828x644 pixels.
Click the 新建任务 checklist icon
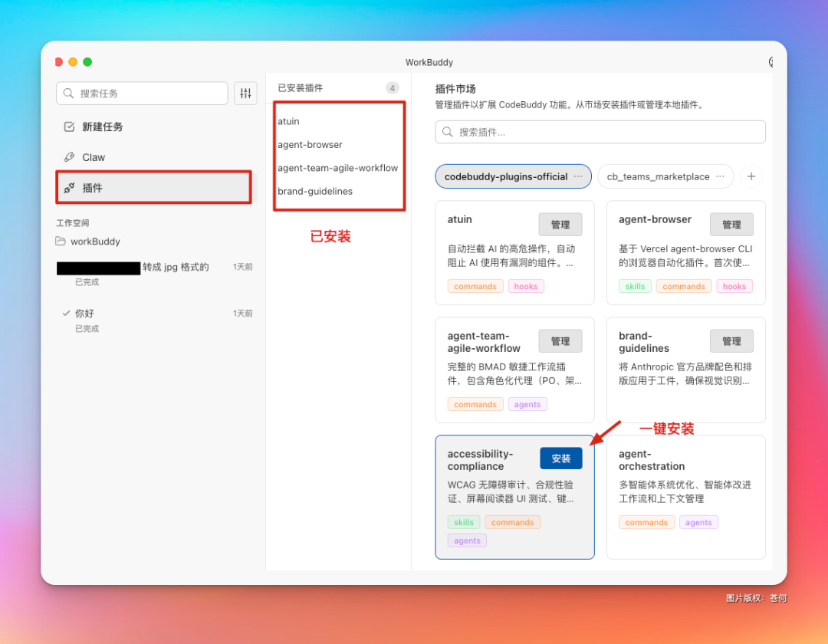click(x=69, y=127)
